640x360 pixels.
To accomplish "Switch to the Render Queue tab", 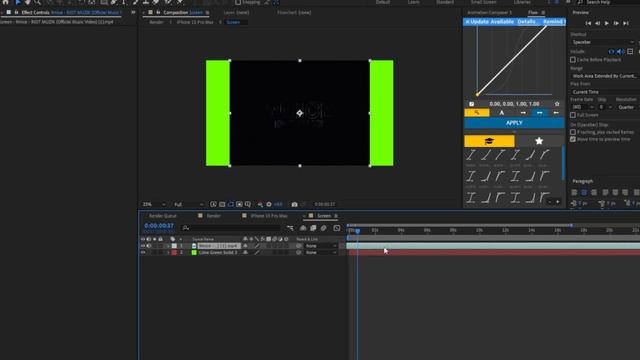I will [162, 216].
